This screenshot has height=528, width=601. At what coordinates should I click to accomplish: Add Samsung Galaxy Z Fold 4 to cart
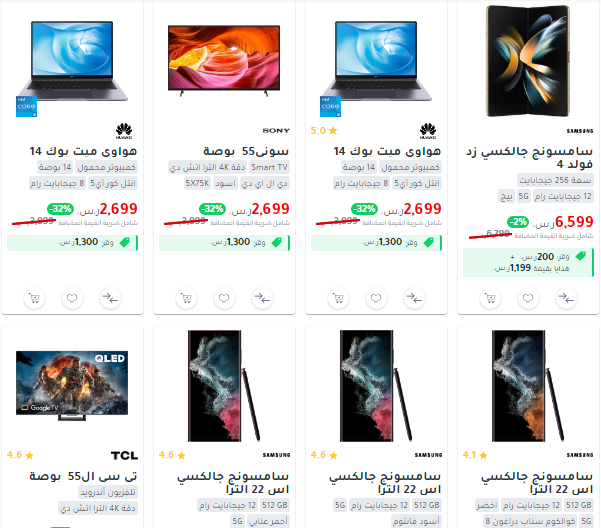490,298
